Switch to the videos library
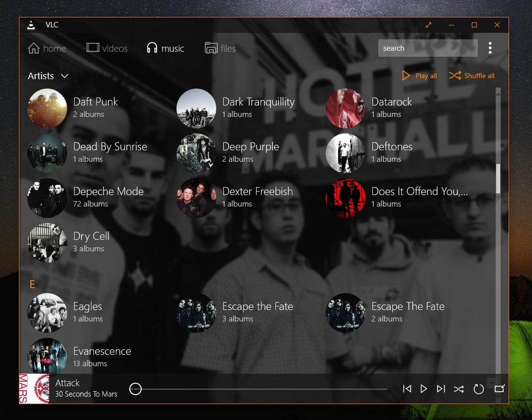Viewport: 532px width, 420px height. [x=107, y=48]
